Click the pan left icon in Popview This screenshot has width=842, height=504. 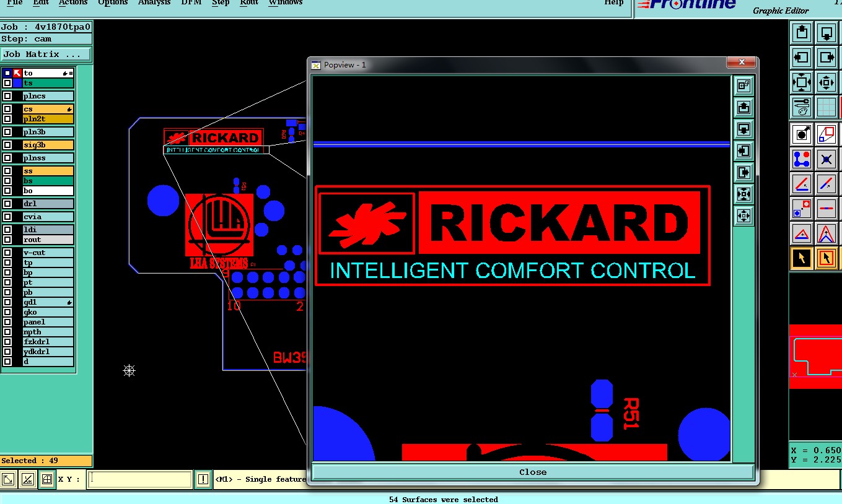[x=743, y=150]
